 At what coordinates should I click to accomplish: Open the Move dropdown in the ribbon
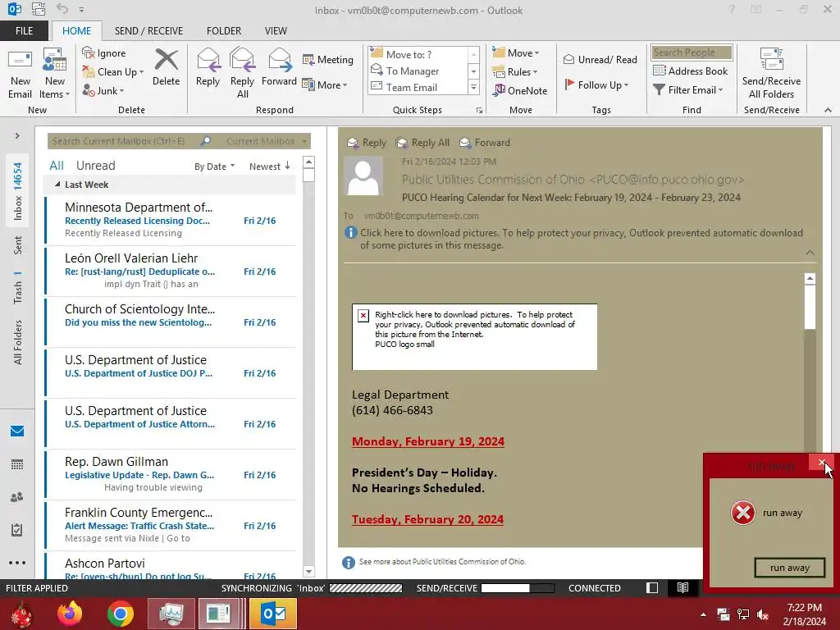pyautogui.click(x=515, y=53)
